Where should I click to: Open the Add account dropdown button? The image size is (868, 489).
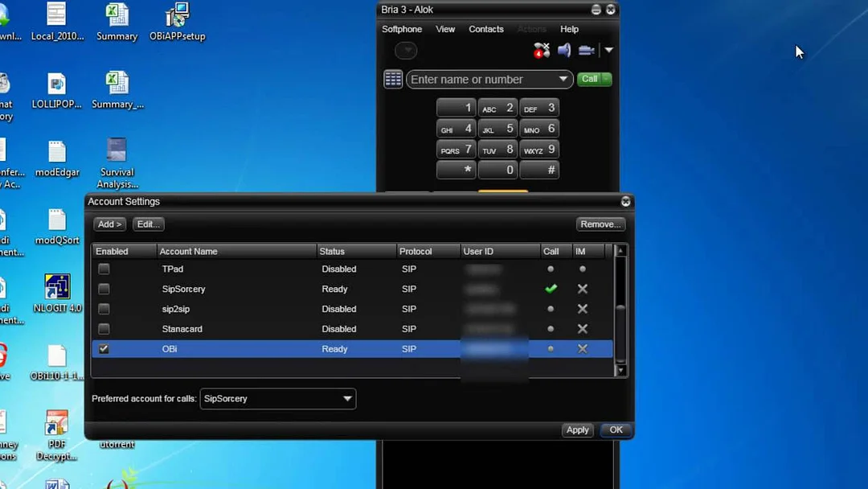[109, 224]
